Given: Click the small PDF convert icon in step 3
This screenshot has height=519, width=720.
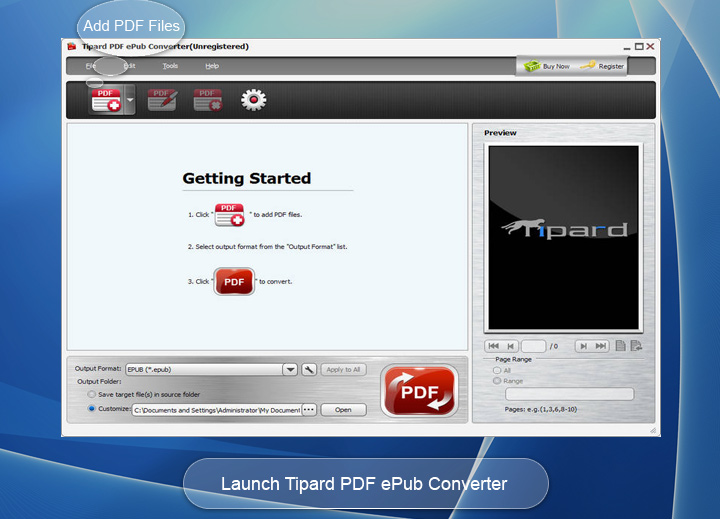Looking at the screenshot, I should tap(234, 282).
